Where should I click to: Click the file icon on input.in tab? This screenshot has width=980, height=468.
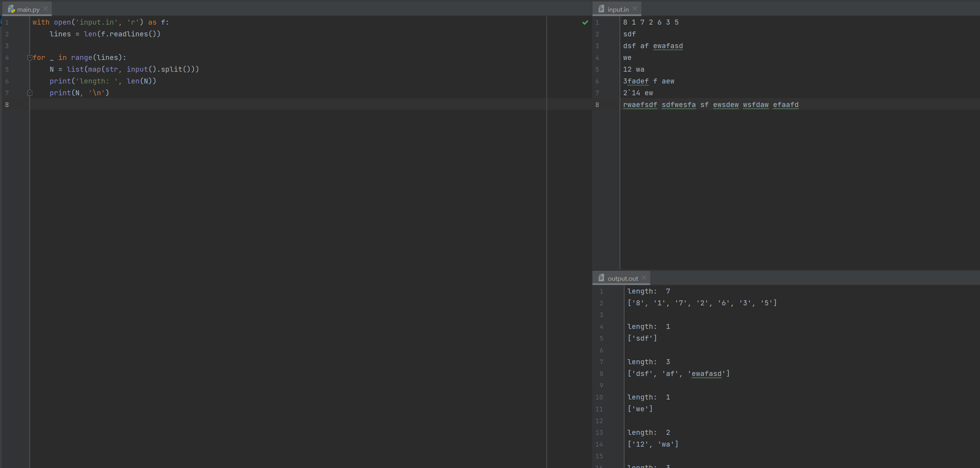coord(601,9)
